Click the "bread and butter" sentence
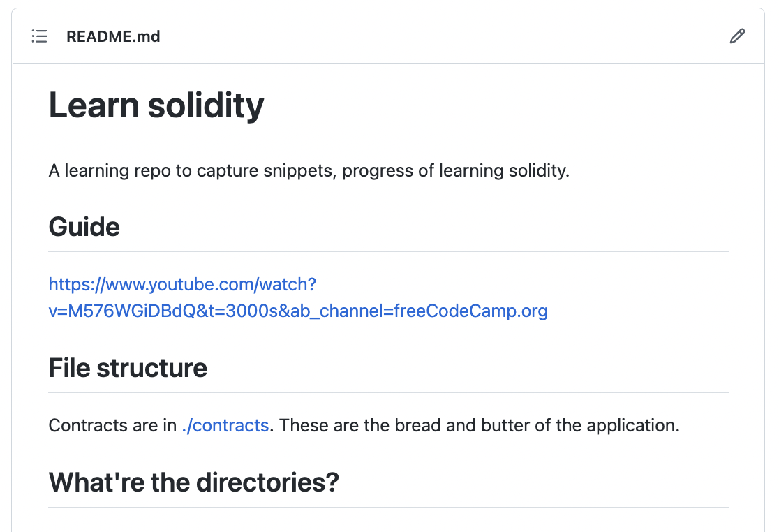Viewport: 779px width, 532px height. tap(479, 426)
